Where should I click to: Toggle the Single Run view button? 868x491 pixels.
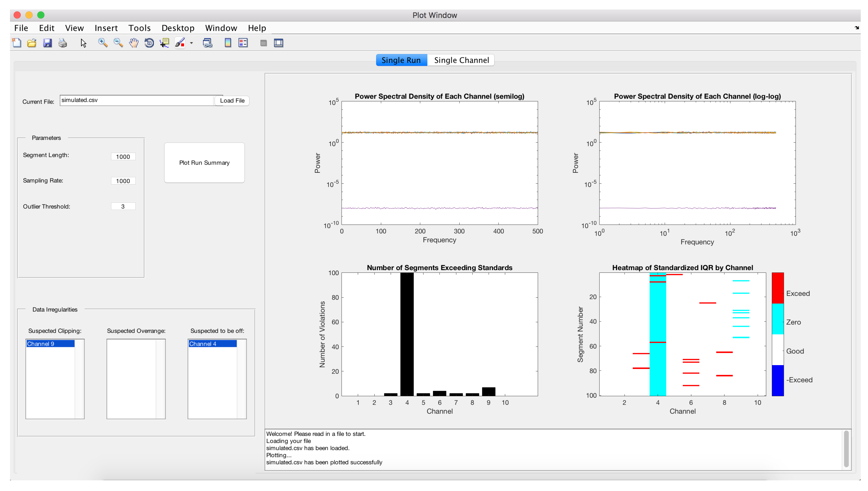(x=401, y=60)
